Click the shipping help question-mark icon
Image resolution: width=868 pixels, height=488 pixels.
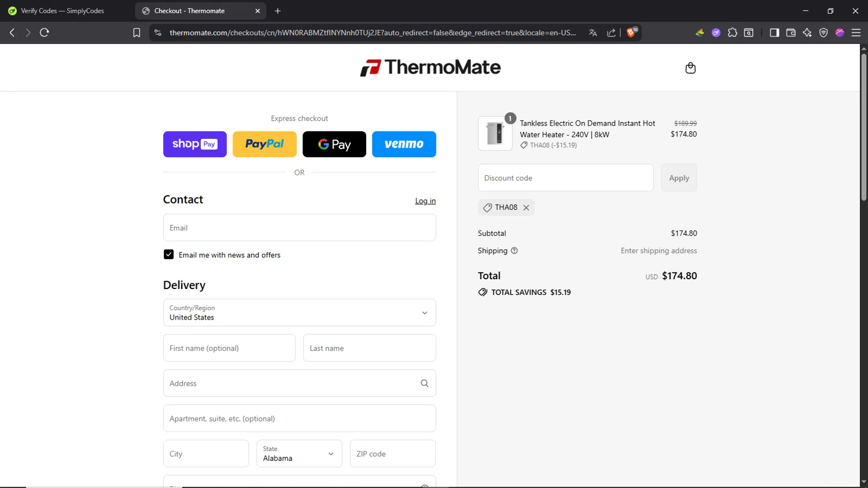pyautogui.click(x=514, y=251)
